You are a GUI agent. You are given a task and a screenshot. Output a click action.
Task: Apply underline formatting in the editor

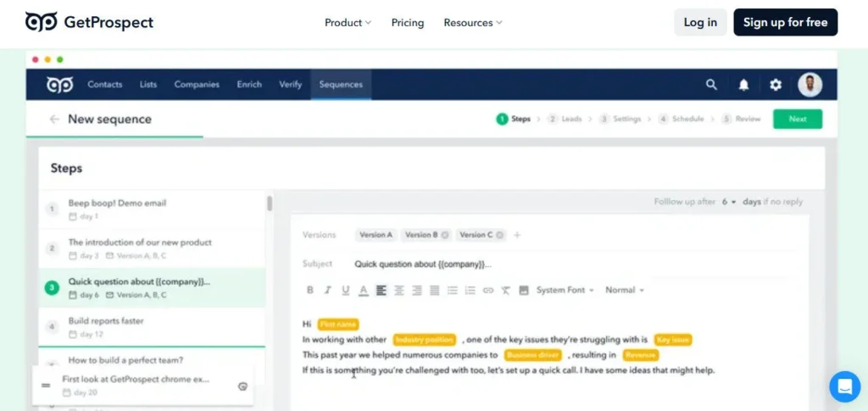tap(346, 291)
